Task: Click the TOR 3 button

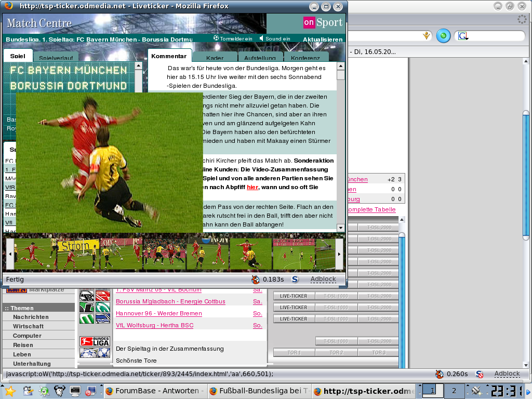Action: point(379,353)
